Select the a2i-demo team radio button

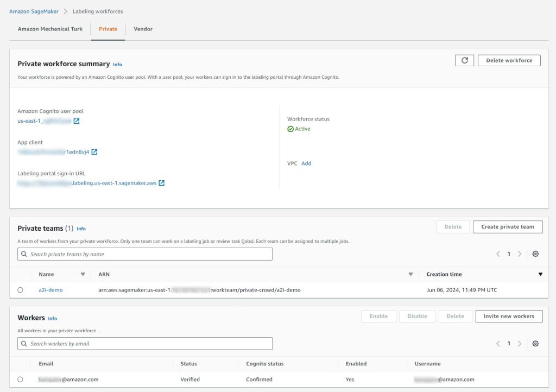[x=20, y=290]
